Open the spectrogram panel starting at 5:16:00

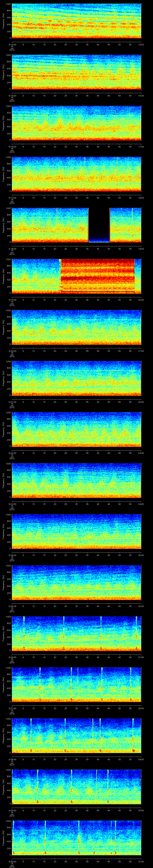77,123
